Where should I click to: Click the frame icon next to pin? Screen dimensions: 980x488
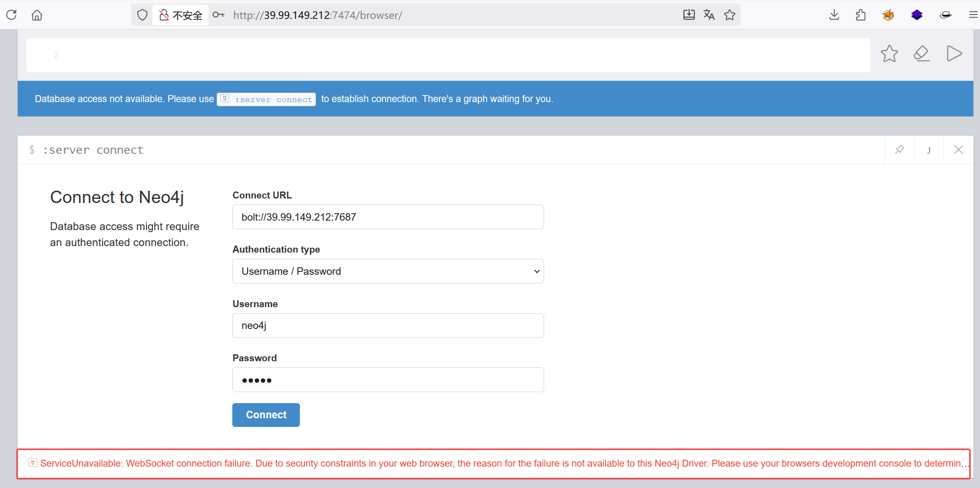929,150
